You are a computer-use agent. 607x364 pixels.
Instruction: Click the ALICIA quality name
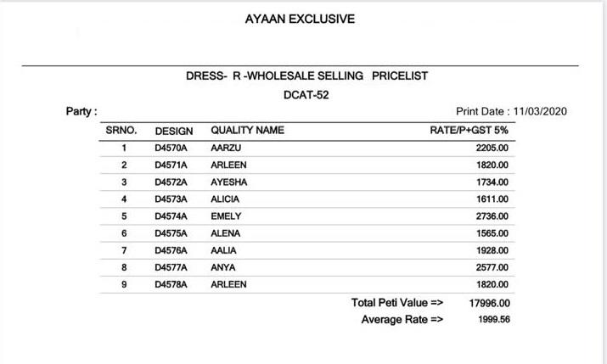(x=225, y=199)
